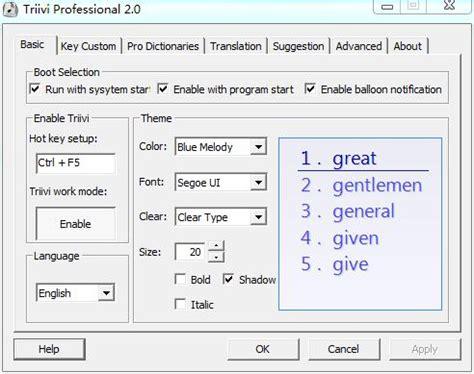Go to the Translation tab
This screenshot has width=474, height=374.
coord(236,46)
